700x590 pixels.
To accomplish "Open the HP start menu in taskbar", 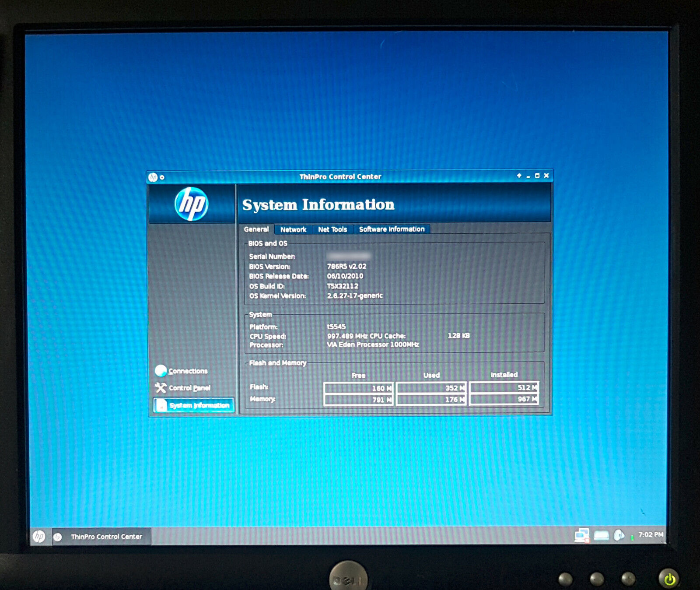I will click(x=39, y=536).
